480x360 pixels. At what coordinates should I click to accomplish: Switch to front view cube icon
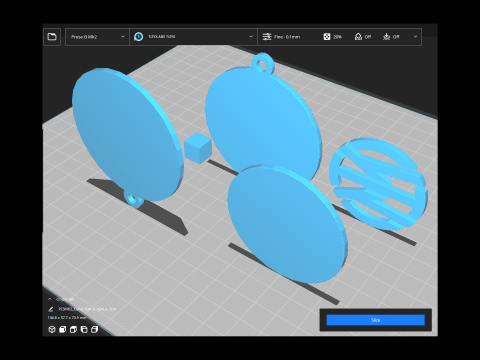63,329
